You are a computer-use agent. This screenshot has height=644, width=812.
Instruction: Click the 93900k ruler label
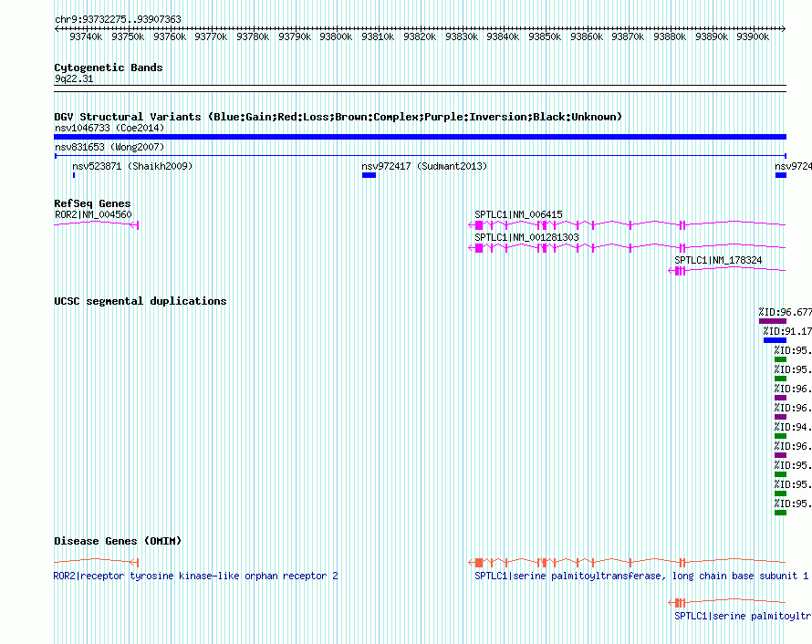point(753,36)
